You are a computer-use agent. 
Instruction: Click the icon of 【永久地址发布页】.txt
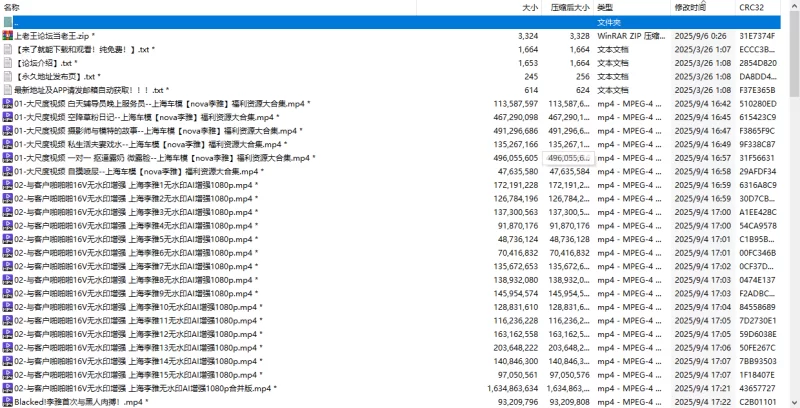tap(7, 76)
